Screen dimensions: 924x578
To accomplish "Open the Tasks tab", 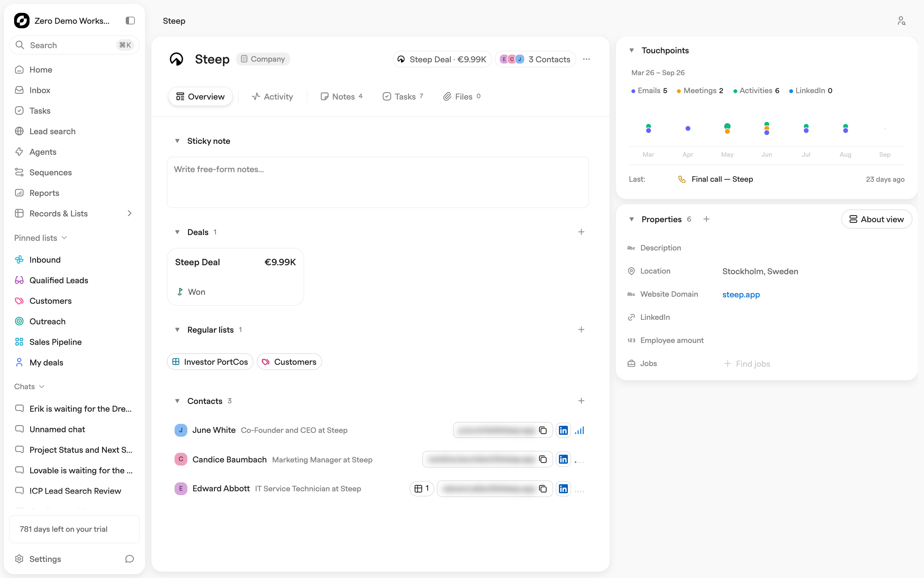I will [x=403, y=97].
